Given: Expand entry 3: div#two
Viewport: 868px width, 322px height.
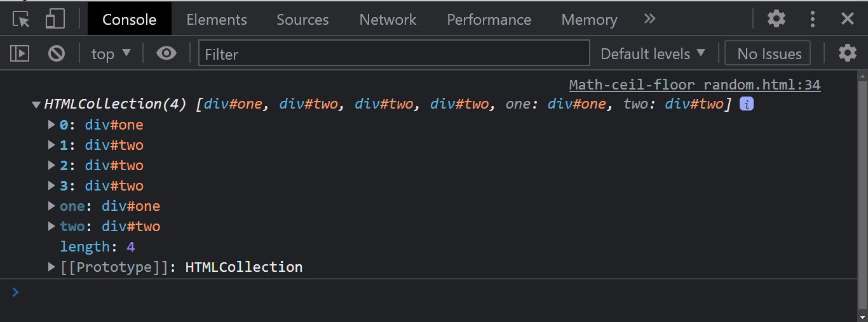Looking at the screenshot, I should pos(52,186).
